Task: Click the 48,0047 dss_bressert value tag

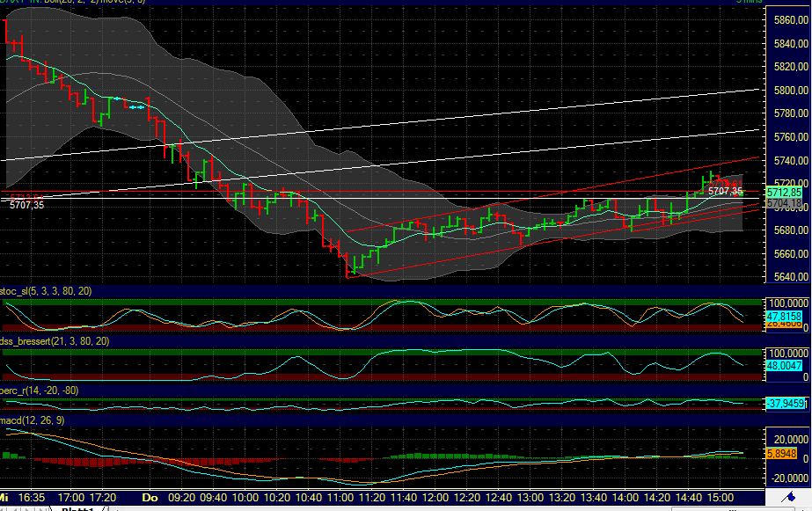Action: pyautogui.click(x=784, y=366)
